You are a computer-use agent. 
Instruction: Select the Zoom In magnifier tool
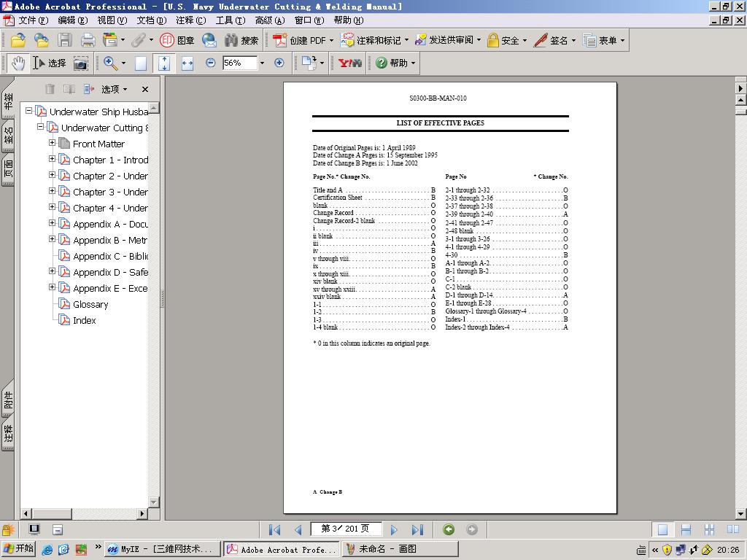click(110, 63)
